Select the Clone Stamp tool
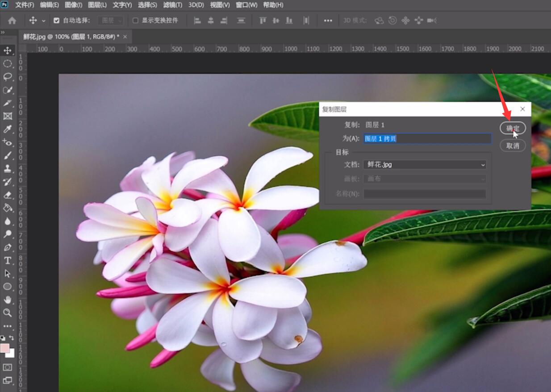The image size is (551, 392). pos(8,169)
